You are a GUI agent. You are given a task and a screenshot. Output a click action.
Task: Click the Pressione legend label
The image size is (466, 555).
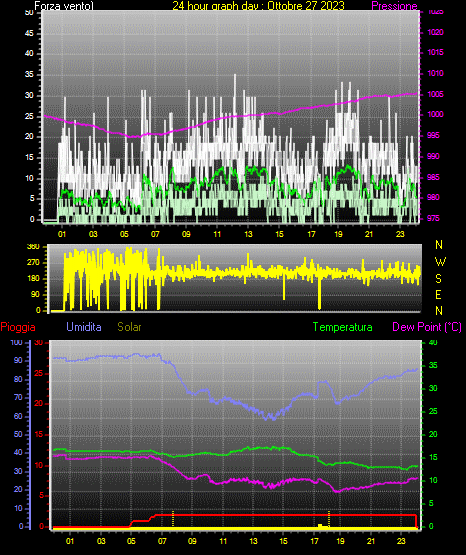pyautogui.click(x=394, y=6)
